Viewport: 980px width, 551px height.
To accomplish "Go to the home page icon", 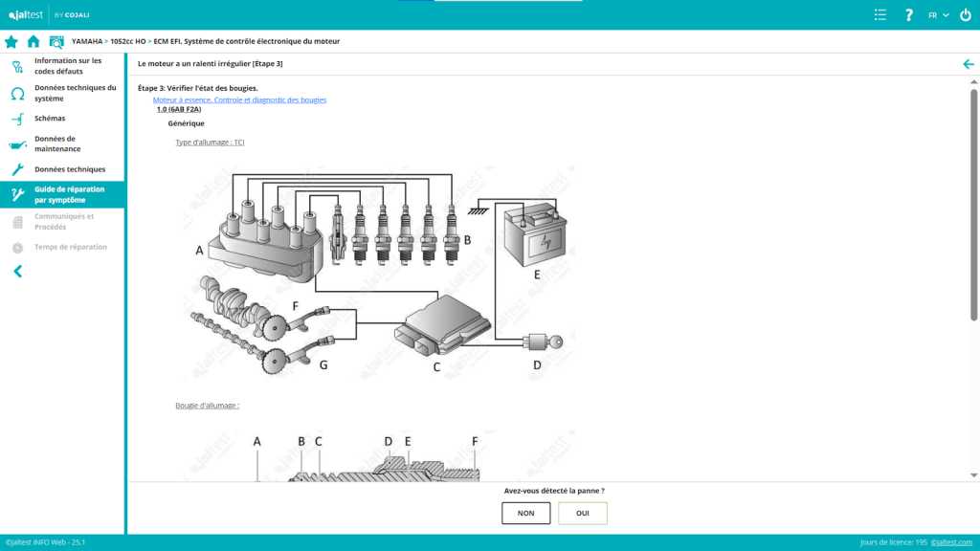I will tap(33, 41).
